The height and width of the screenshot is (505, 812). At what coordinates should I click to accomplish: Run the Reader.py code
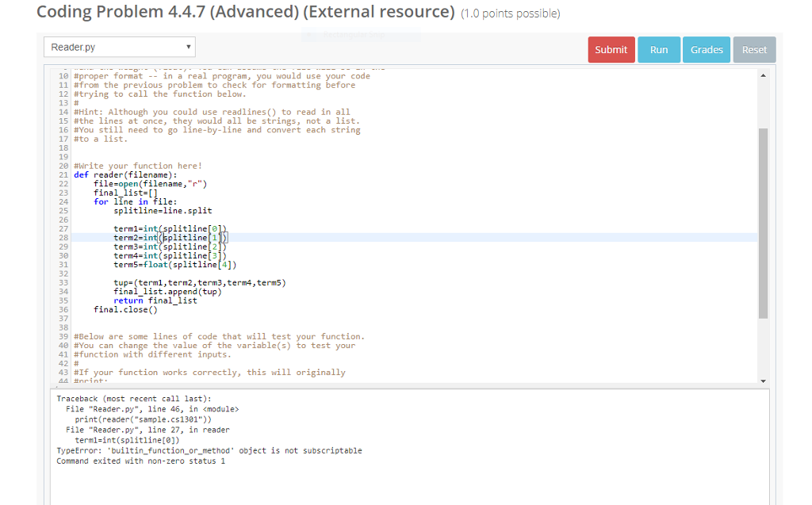(x=658, y=48)
